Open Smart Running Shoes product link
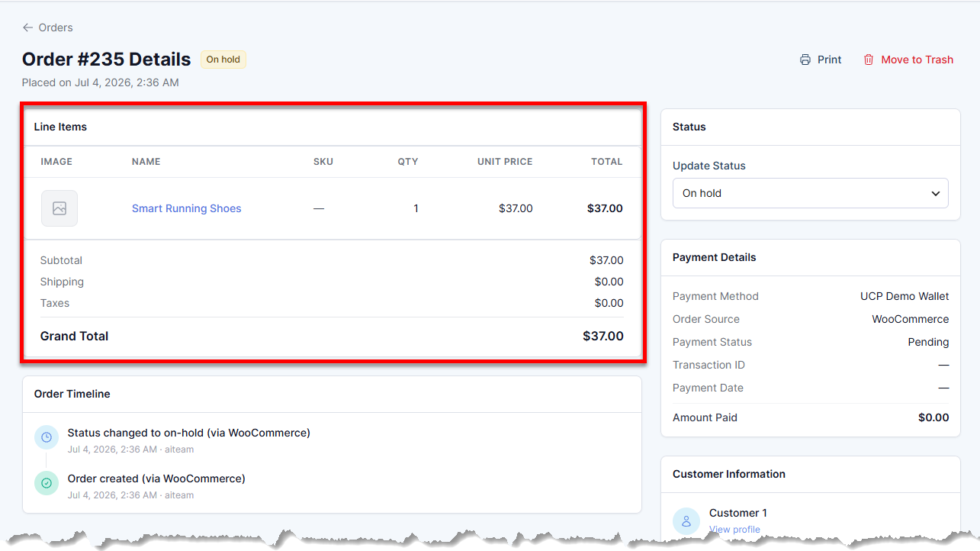 coord(186,208)
